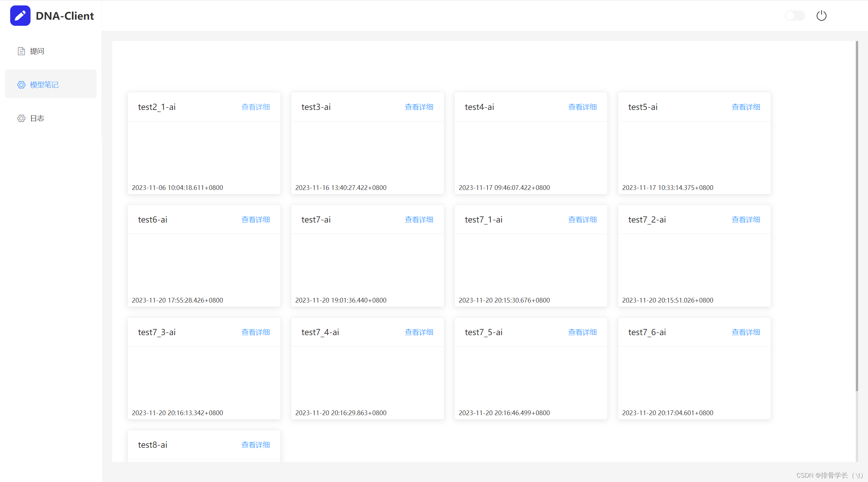Click timestamp 2023-11-20 20:16:29.863+0800
868x482 pixels.
[x=341, y=413]
